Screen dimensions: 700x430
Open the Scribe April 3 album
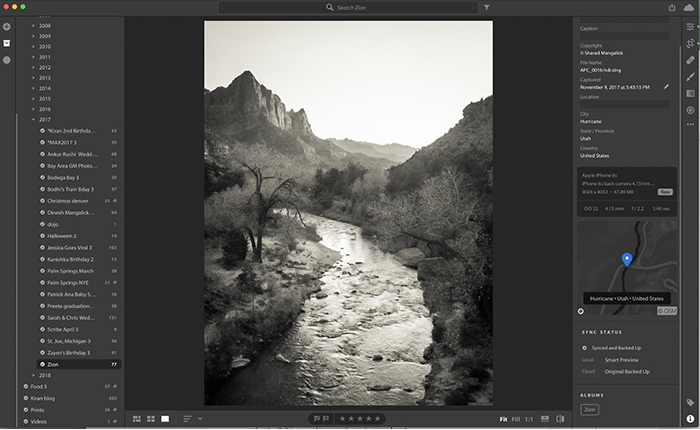pyautogui.click(x=79, y=330)
